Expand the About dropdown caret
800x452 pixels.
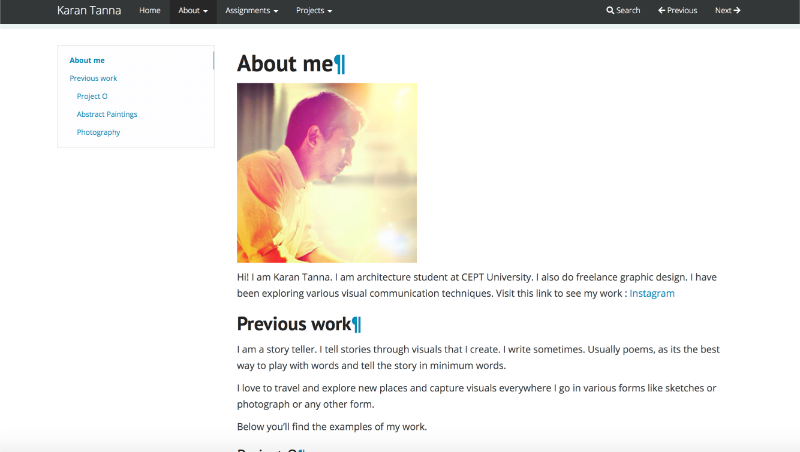click(205, 11)
